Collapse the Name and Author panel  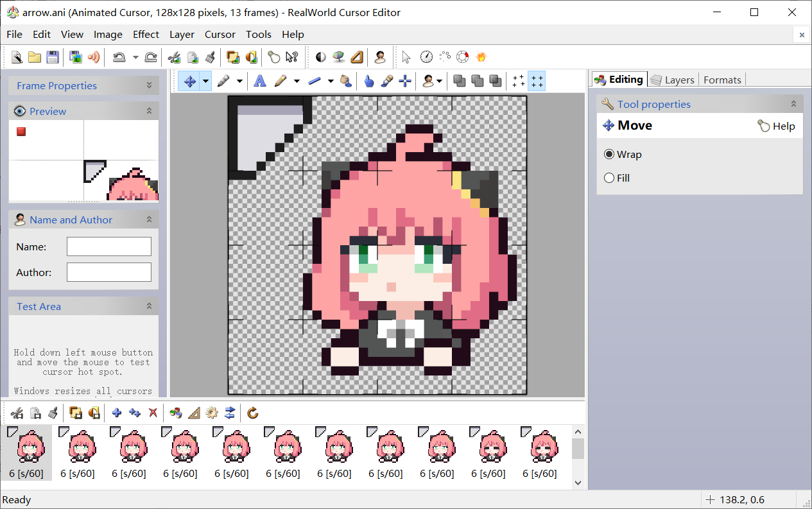tap(149, 220)
